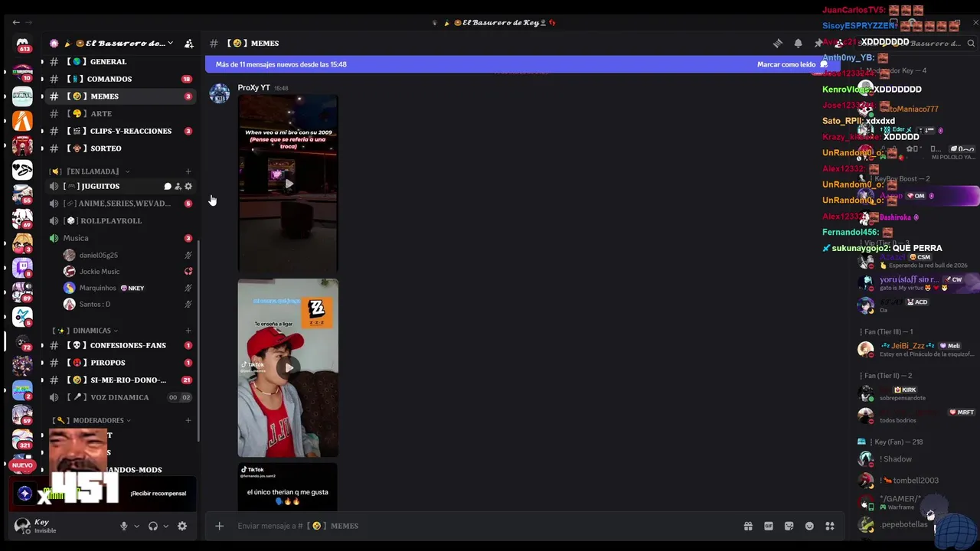
Task: Open ARTE text channel
Action: [120, 114]
